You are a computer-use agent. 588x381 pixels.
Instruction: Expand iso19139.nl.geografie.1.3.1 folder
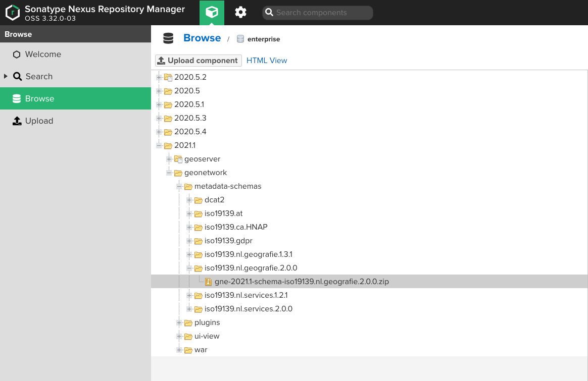[189, 254]
